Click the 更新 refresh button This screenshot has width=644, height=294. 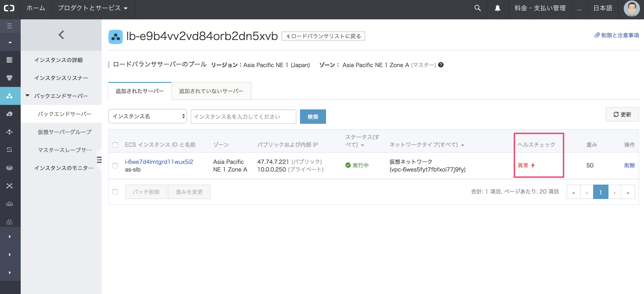pos(622,114)
